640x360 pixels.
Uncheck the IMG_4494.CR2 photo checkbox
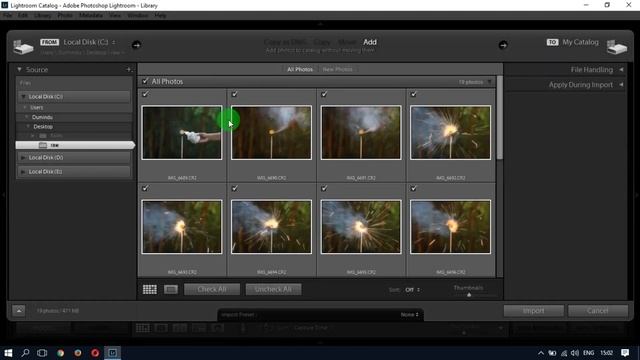click(x=235, y=188)
